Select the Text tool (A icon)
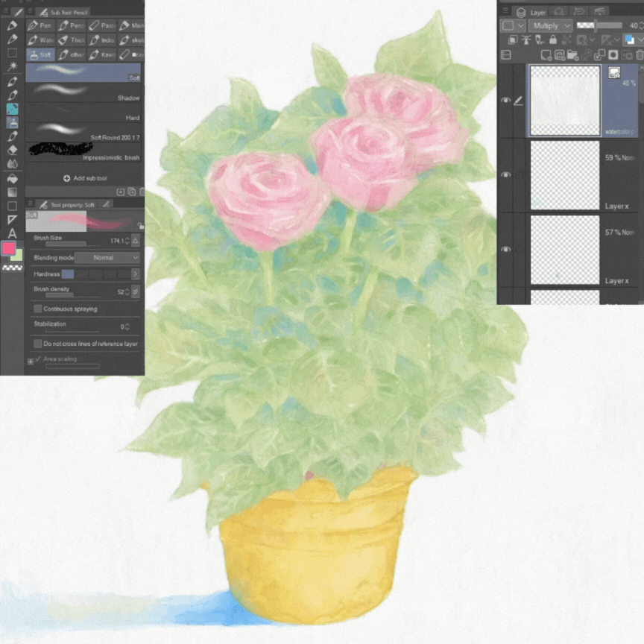 click(12, 233)
